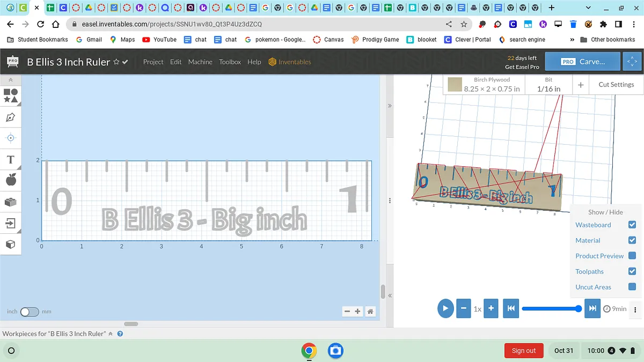
Task: Click the Carve button
Action: click(582, 62)
